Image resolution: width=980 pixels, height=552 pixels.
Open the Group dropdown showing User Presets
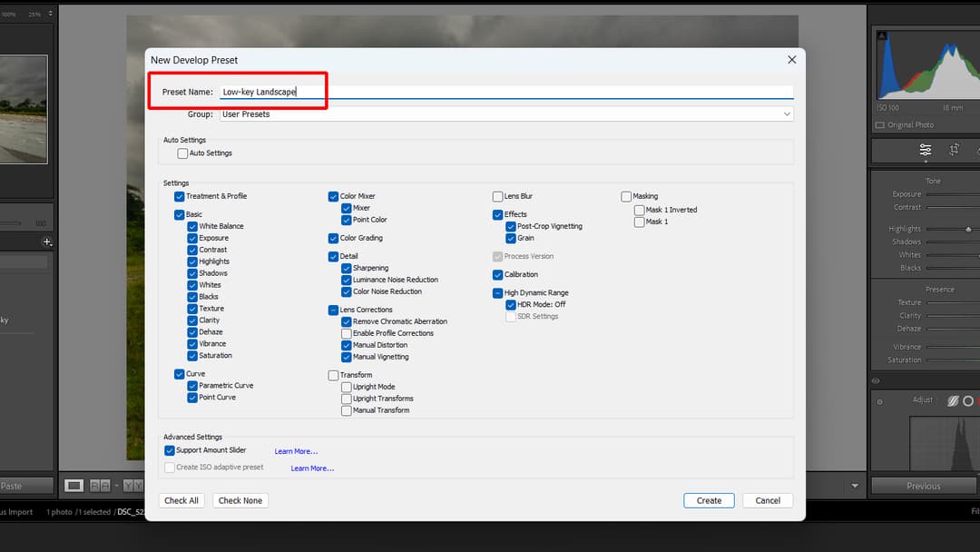point(507,114)
